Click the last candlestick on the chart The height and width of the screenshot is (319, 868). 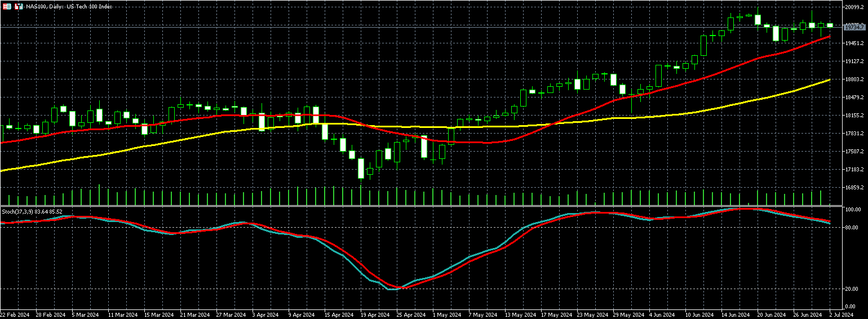pyautogui.click(x=830, y=25)
